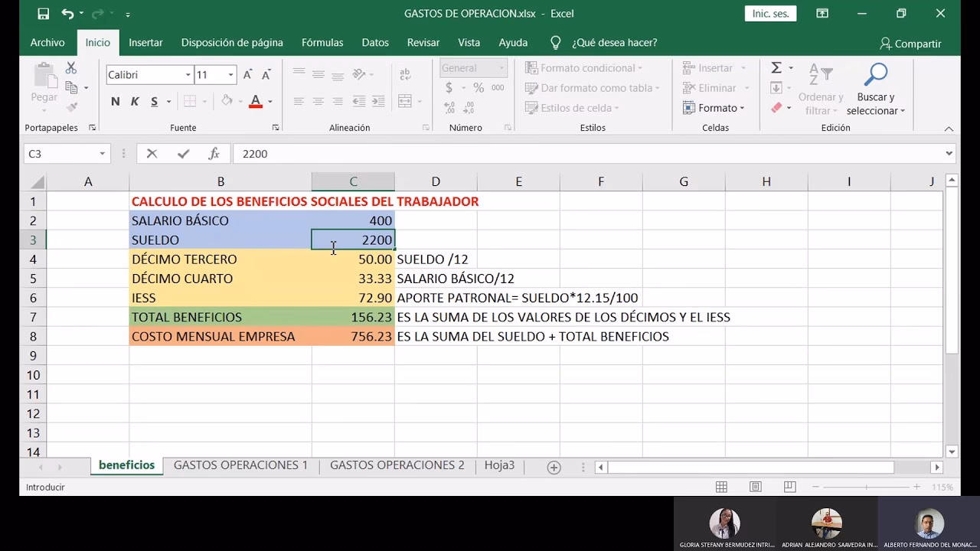Toggle underline (S) formatting
This screenshot has width=980, height=551.
(155, 102)
